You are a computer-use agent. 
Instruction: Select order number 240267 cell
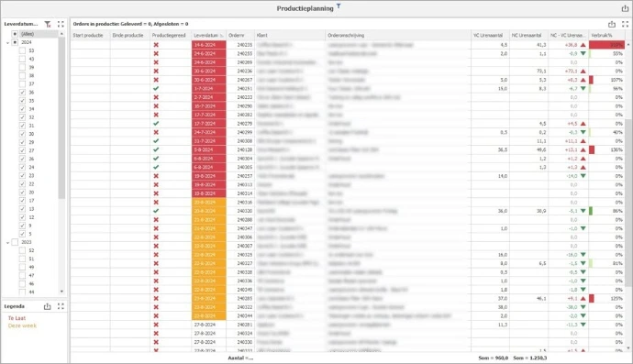tap(240, 80)
